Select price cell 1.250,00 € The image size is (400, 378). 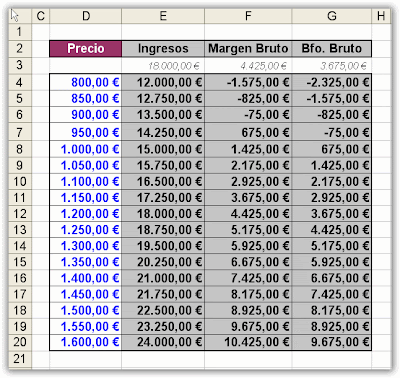tap(86, 230)
